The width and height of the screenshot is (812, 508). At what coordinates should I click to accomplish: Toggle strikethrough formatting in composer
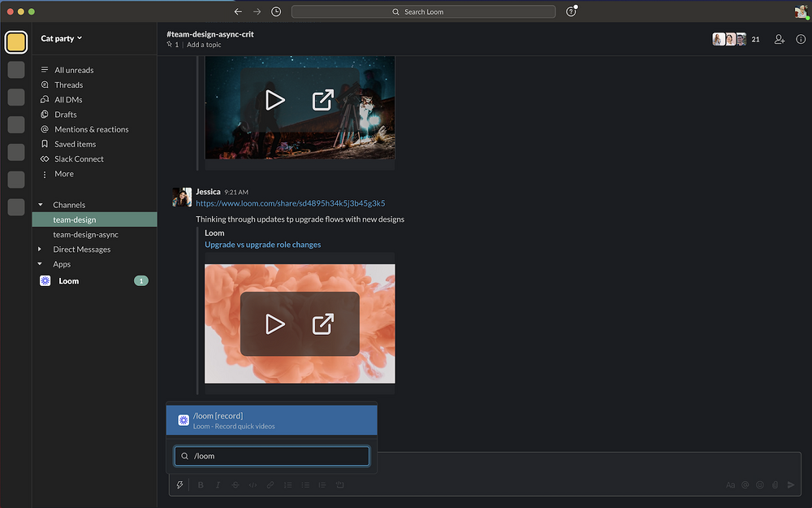[235, 485]
